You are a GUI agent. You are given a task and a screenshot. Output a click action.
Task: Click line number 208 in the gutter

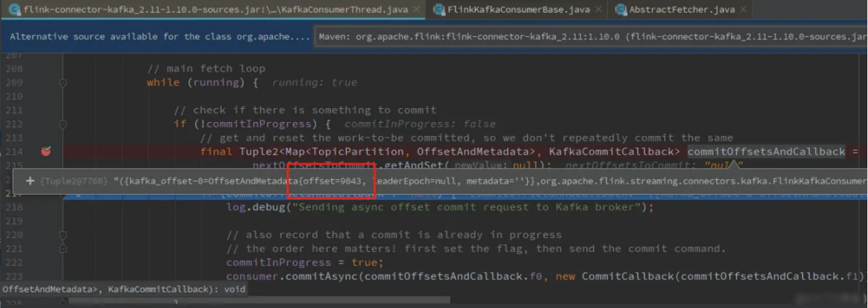click(13, 69)
